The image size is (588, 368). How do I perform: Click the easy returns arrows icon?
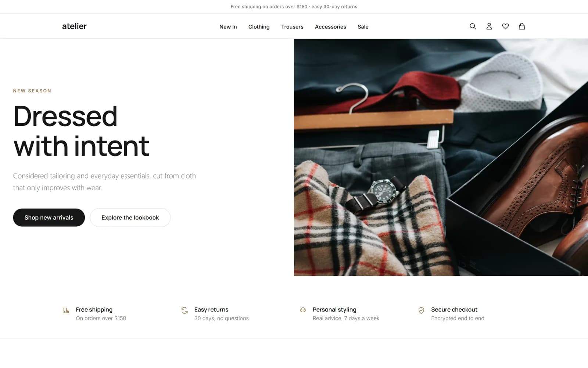[x=184, y=310]
